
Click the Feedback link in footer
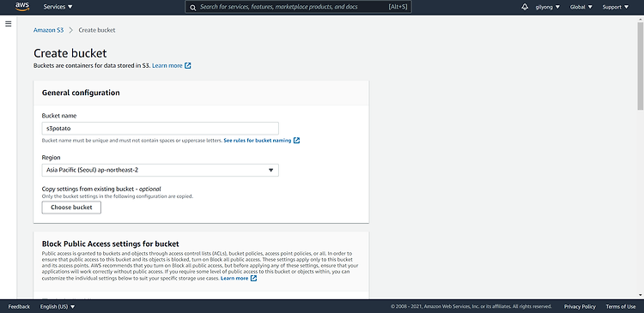19,306
